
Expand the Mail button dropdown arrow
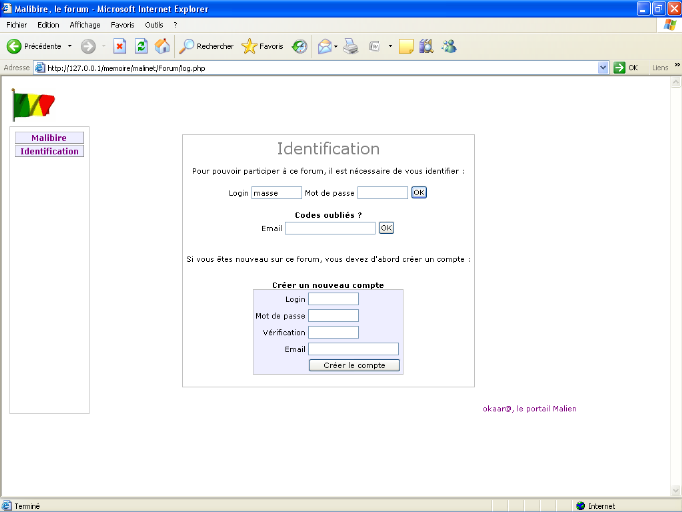pyautogui.click(x=336, y=46)
